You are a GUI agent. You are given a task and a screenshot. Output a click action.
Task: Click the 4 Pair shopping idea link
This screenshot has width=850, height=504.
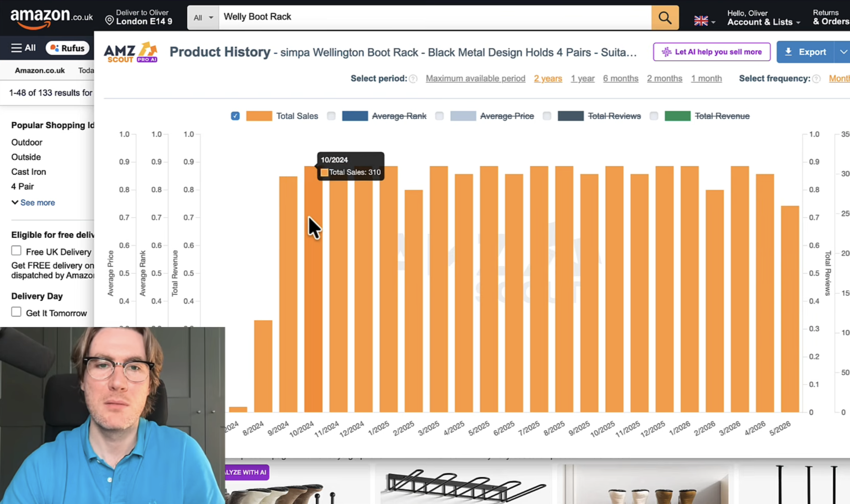(x=23, y=186)
